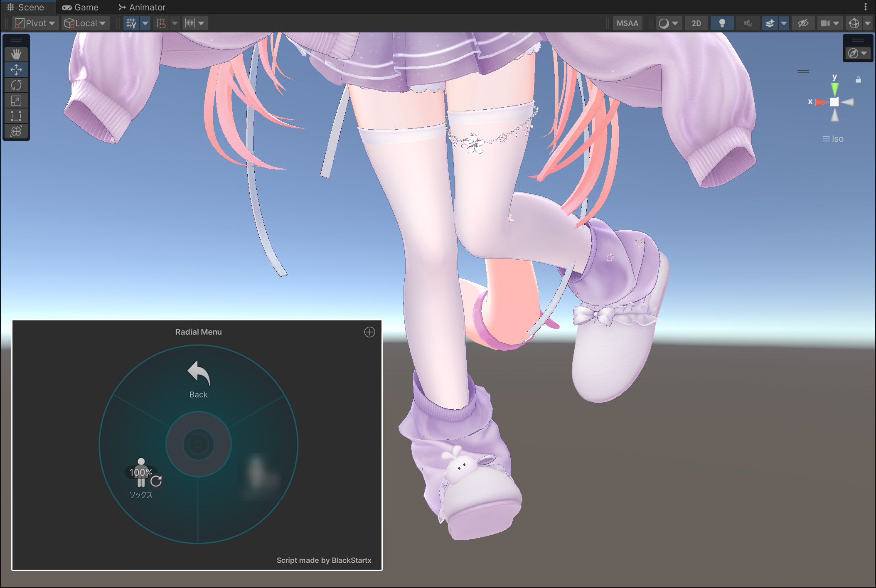Click the scene orientation gizmo lock
This screenshot has width=876, height=588.
point(858,79)
